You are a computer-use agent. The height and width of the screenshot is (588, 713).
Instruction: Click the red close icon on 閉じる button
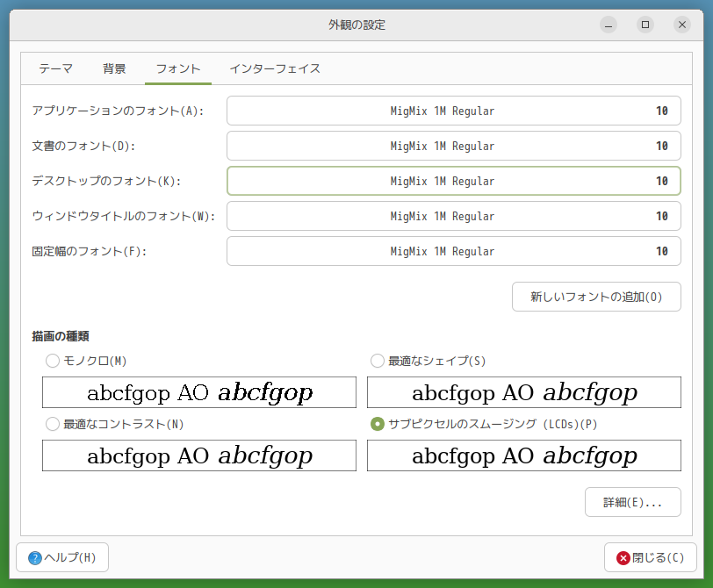click(623, 558)
